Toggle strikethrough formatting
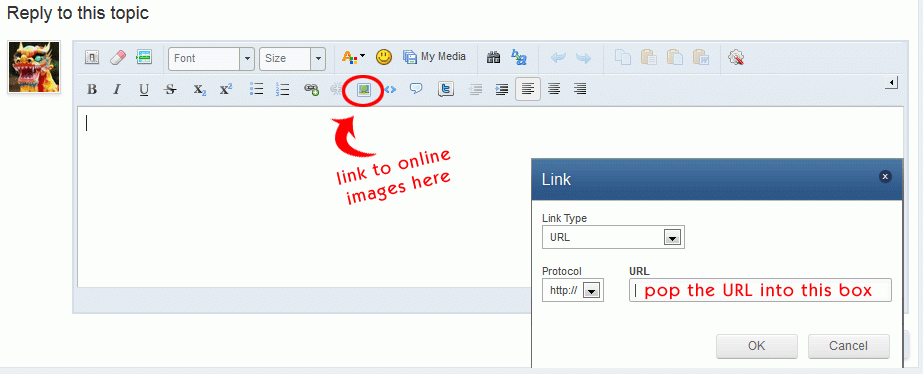Viewport: 923px width, 374px height. point(170,90)
